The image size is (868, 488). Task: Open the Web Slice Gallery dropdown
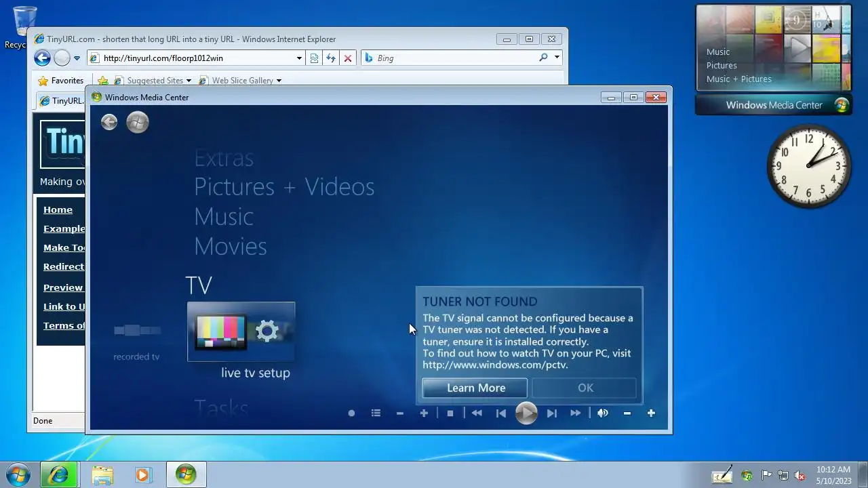240,81
